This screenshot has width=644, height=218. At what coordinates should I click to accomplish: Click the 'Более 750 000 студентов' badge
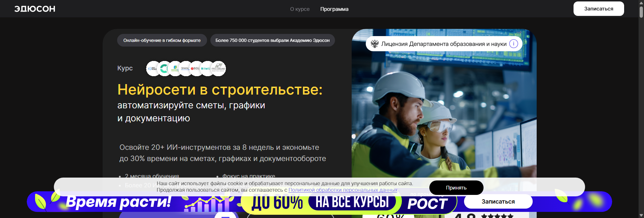coord(272,40)
